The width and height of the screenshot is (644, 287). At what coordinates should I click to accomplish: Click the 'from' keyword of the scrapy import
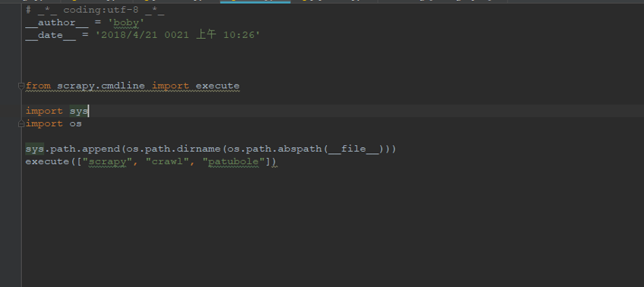(38, 86)
